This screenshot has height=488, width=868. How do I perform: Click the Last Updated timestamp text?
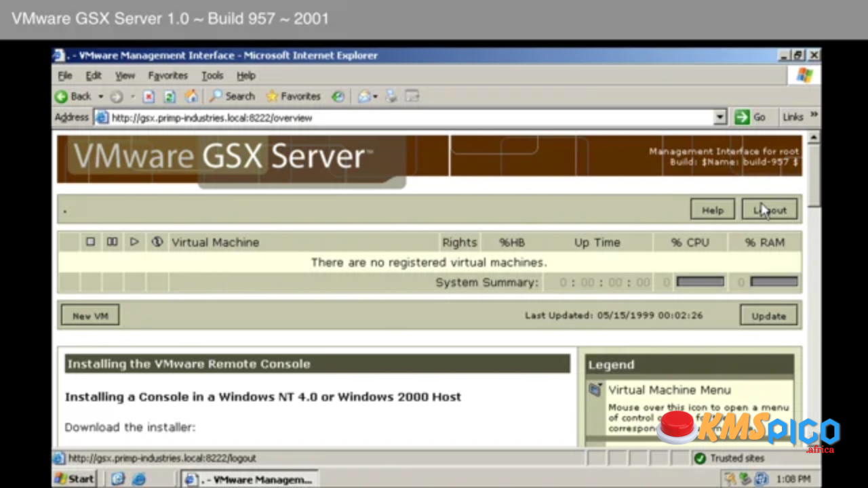tap(614, 316)
